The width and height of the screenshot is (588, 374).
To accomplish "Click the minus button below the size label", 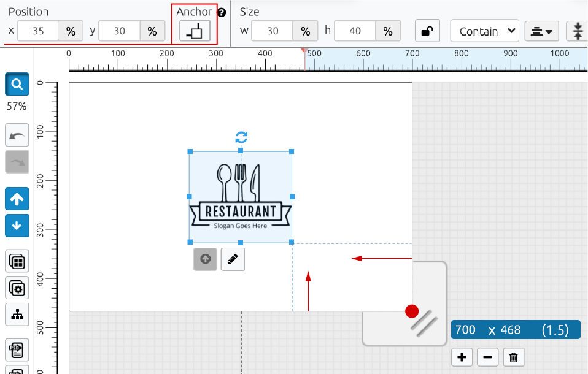I will point(487,357).
